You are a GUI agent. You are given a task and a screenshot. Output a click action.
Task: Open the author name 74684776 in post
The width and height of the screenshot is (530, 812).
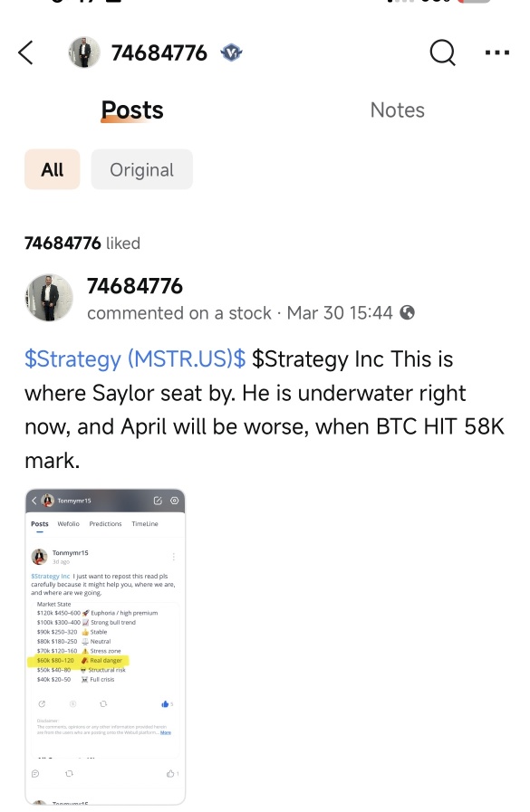click(135, 286)
